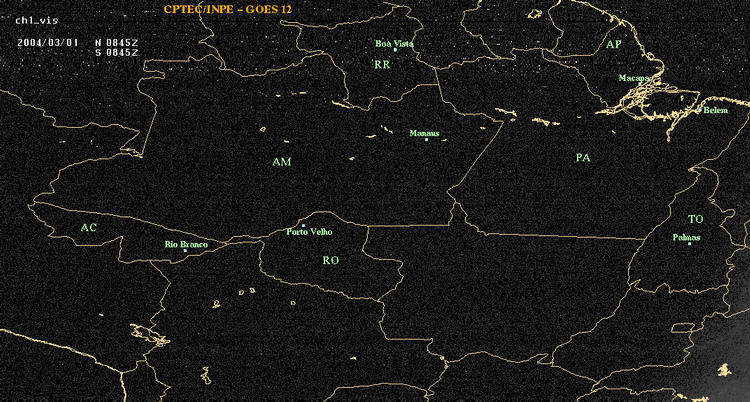Image resolution: width=750 pixels, height=402 pixels.
Task: Click the AC state abbreviation
Action: [88, 228]
